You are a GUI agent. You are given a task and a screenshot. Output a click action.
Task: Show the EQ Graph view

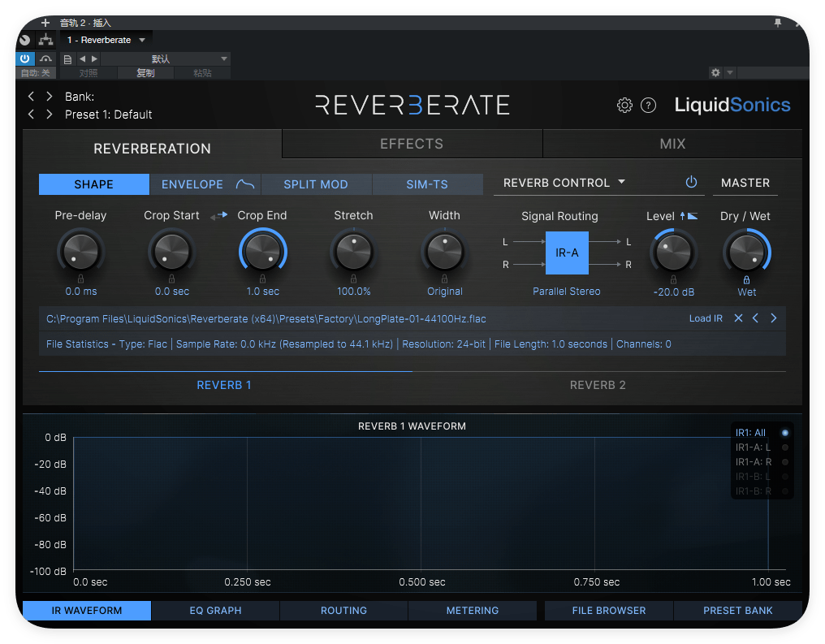[x=215, y=611]
